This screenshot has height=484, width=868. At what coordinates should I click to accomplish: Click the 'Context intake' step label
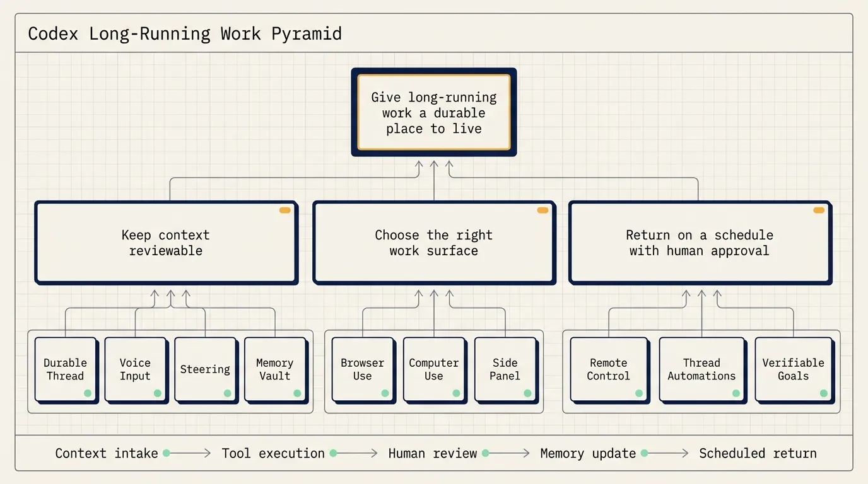coord(107,453)
